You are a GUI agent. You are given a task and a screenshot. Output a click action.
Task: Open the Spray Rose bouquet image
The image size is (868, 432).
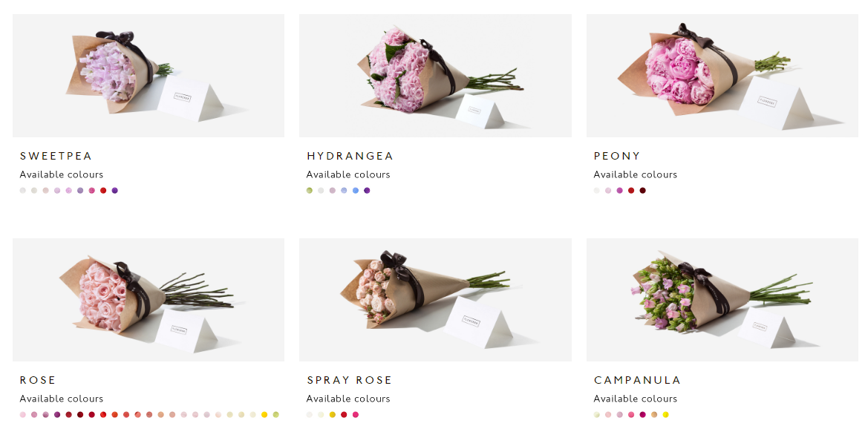pyautogui.click(x=435, y=300)
